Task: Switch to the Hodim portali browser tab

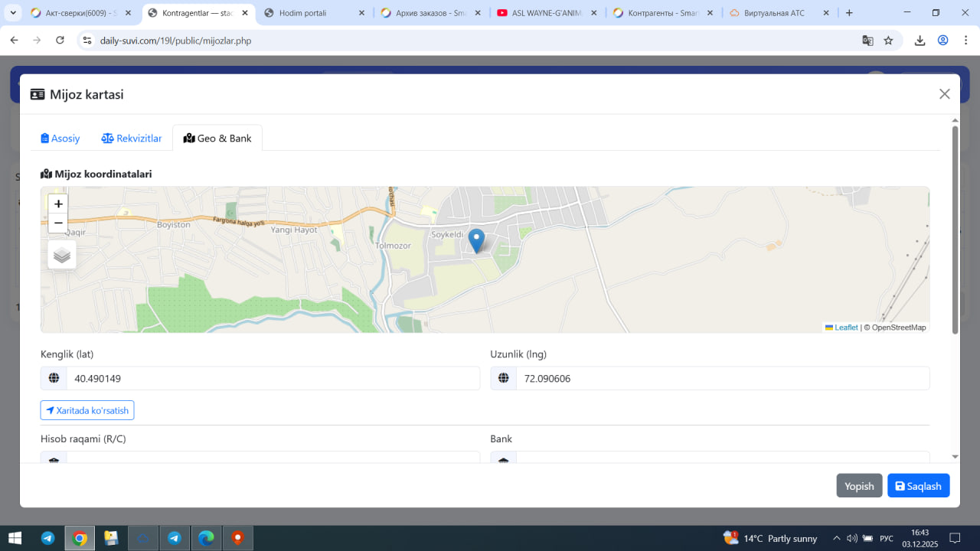Action: (x=314, y=13)
